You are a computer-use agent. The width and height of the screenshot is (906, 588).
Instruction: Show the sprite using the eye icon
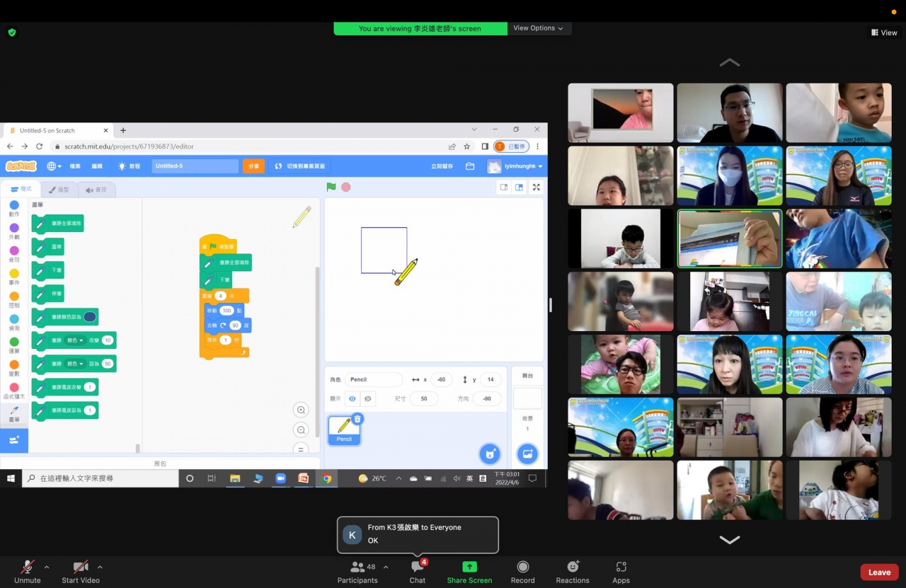coord(352,399)
